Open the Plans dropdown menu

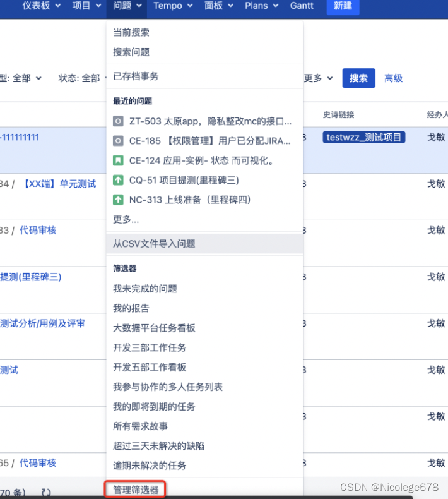tap(261, 6)
